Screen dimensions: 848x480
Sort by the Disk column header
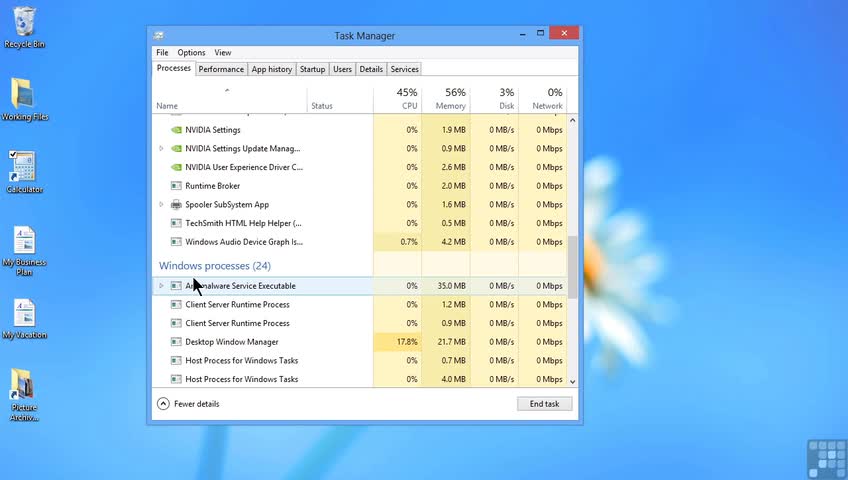494,99
